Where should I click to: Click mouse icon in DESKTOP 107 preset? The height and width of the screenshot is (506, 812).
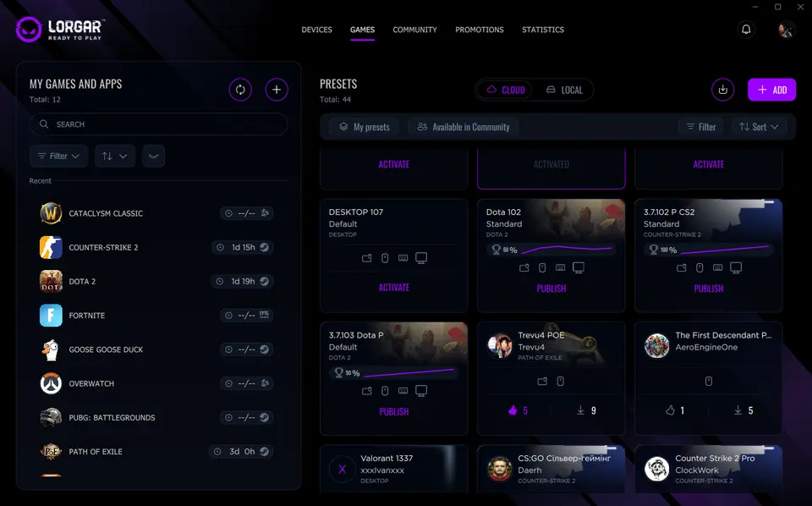(x=385, y=258)
